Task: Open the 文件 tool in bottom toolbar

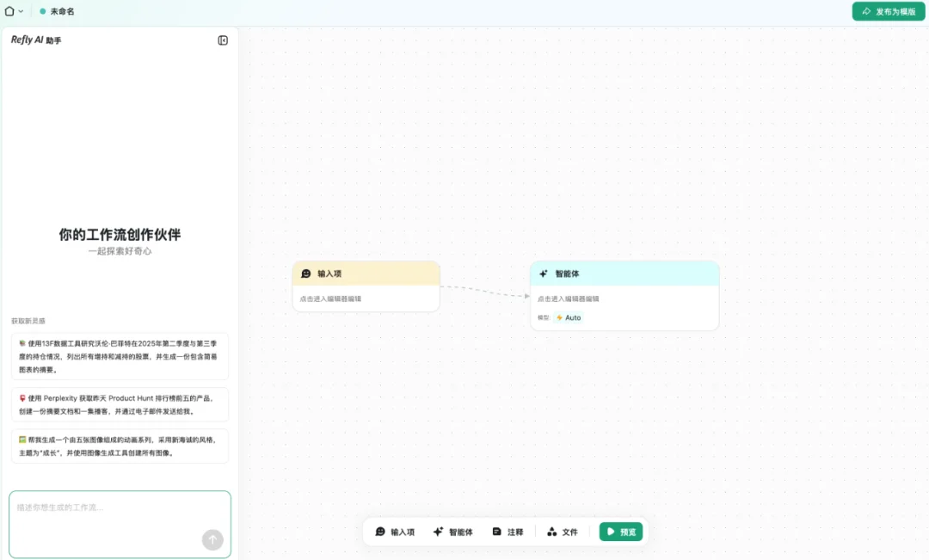Action: pyautogui.click(x=563, y=532)
